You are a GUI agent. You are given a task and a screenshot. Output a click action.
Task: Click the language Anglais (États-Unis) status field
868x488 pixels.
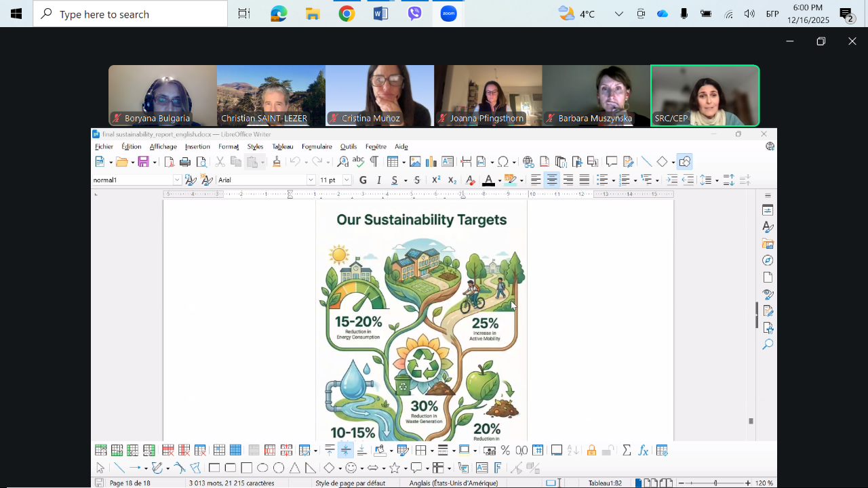(453, 483)
